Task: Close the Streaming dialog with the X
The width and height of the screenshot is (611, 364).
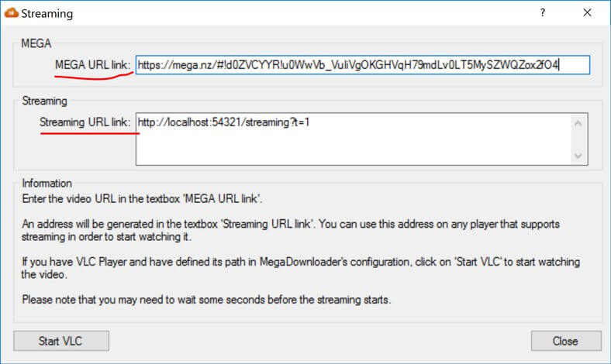Action: pyautogui.click(x=587, y=13)
